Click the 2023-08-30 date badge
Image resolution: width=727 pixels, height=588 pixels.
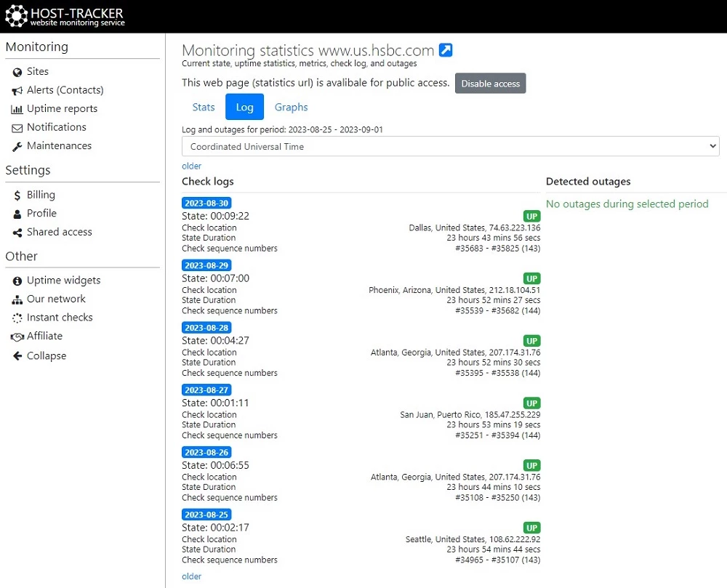click(x=206, y=203)
